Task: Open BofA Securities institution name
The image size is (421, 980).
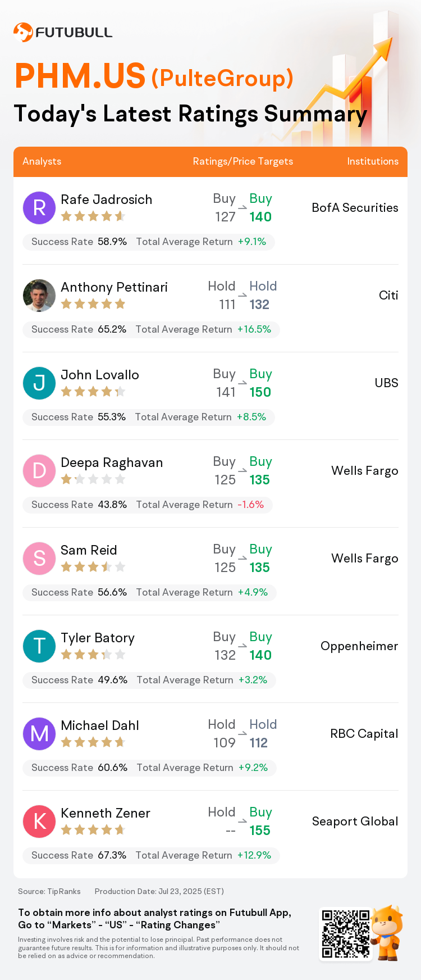Action: click(355, 208)
